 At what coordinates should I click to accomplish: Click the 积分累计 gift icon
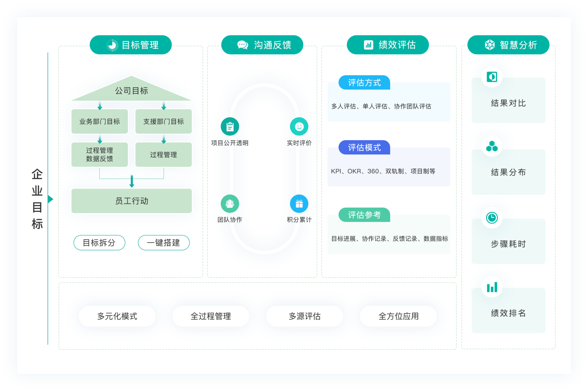pos(299,204)
